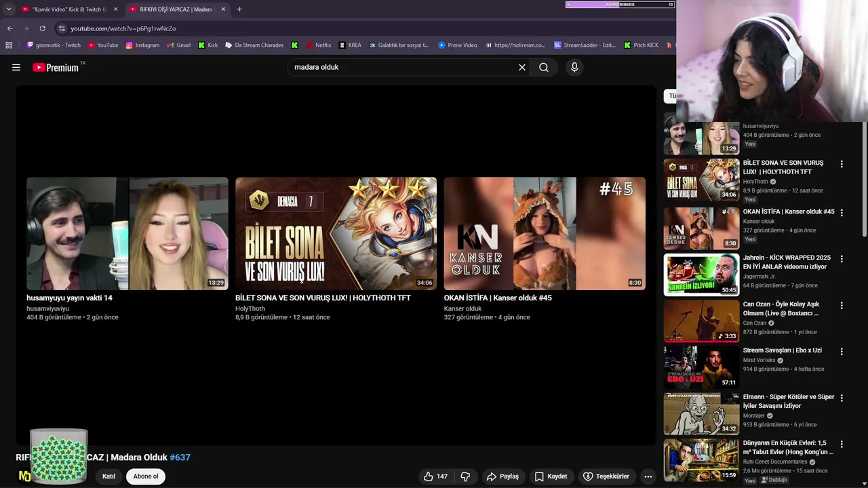Open the Kick bookmark after Gmail
The image size is (868, 488).
pos(208,45)
